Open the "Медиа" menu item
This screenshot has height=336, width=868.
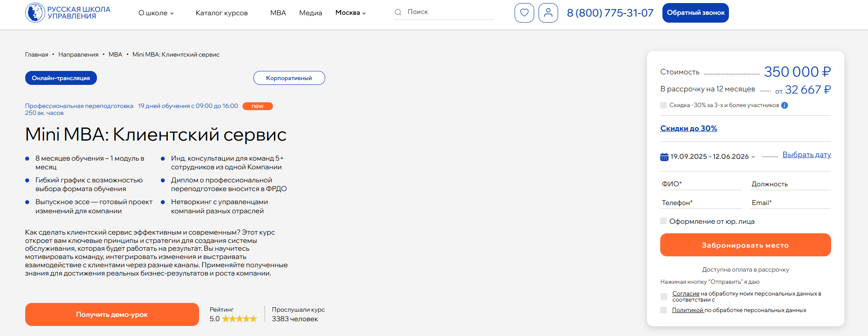click(311, 13)
